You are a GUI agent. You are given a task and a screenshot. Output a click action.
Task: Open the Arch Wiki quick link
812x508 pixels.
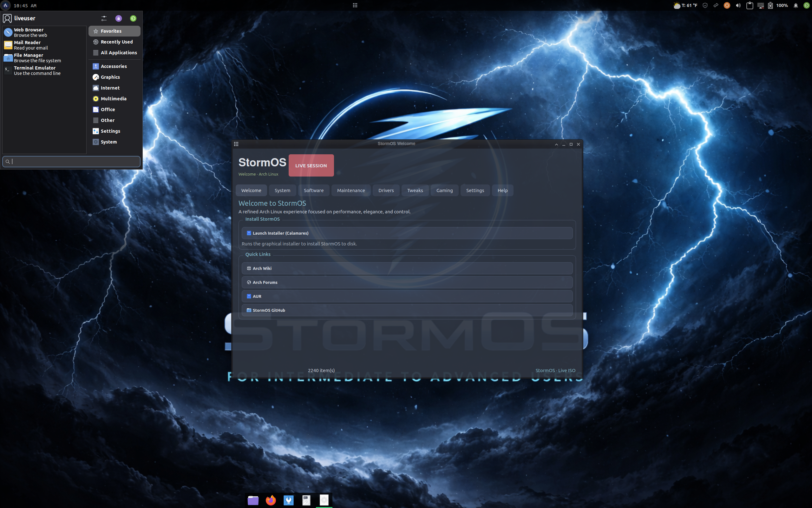tap(407, 268)
